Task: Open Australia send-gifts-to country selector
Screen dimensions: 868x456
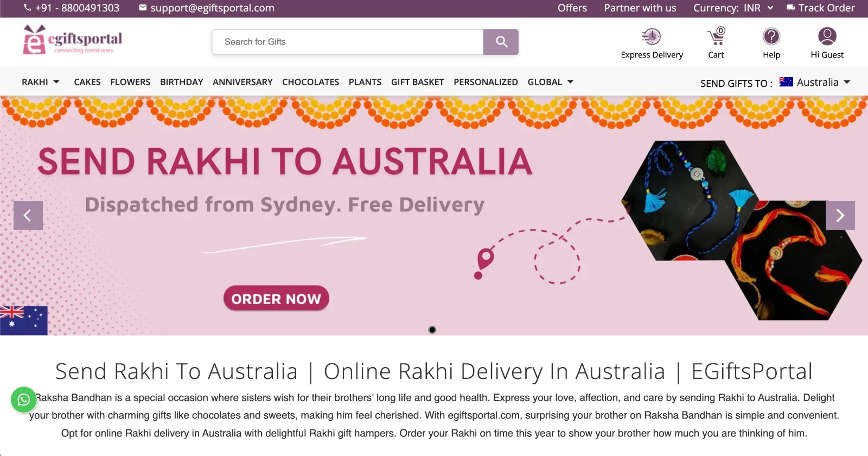Action: coord(814,83)
